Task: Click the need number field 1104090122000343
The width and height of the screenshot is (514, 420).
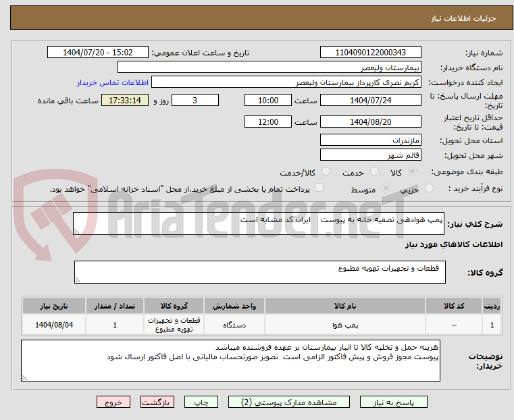Action: coord(370,53)
